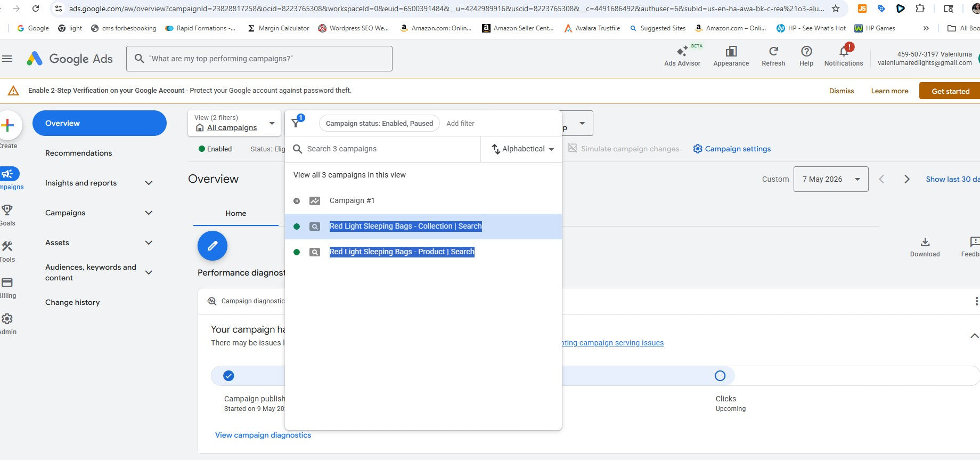The image size is (980, 460).
Task: Click the Campaign published check circle
Action: [x=228, y=376]
